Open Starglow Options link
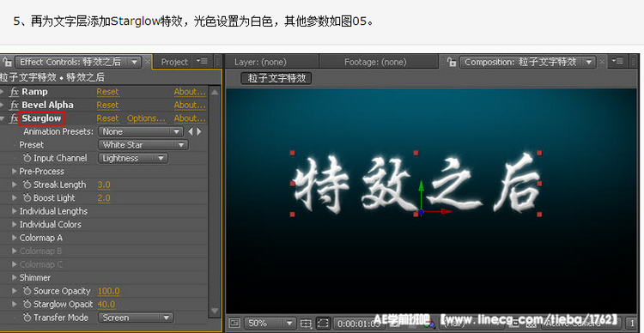 click(146, 118)
